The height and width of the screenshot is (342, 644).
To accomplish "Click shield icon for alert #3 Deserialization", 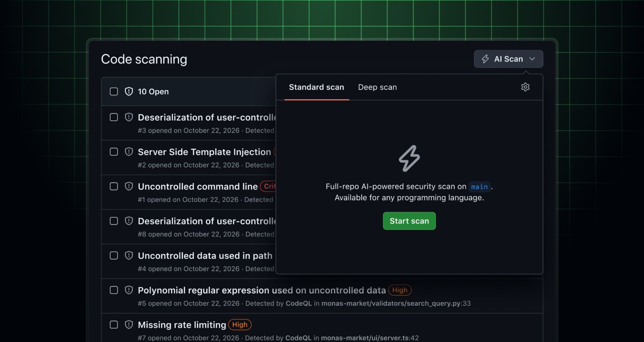I will (x=129, y=117).
